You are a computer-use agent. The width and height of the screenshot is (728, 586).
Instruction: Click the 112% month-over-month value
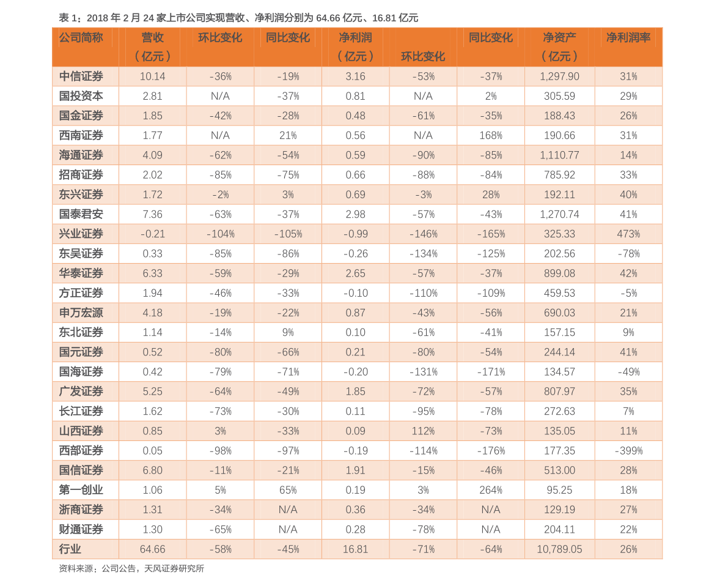[x=423, y=431]
